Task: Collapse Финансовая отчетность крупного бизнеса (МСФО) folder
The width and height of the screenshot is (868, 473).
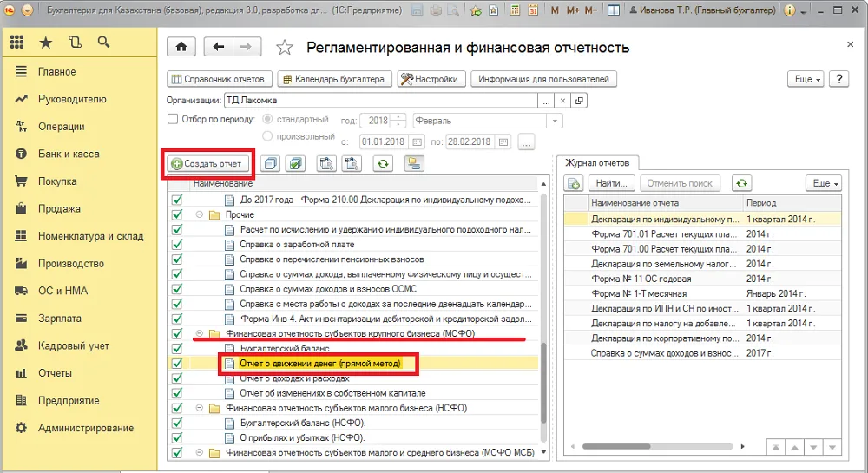Action: [200, 333]
